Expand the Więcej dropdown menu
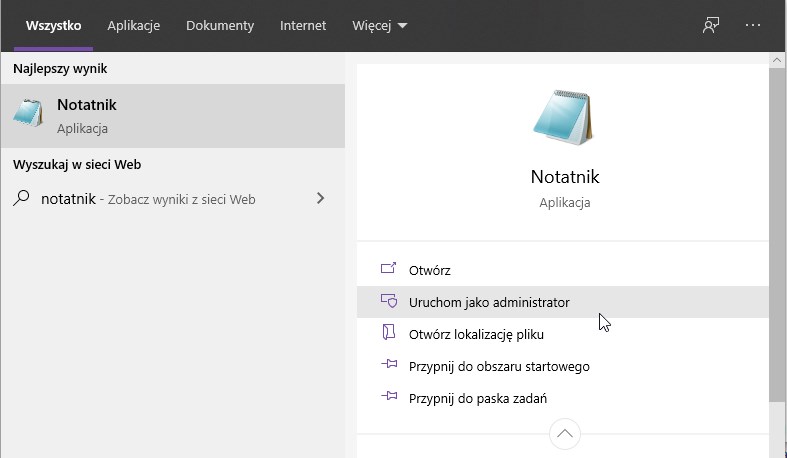 pos(379,26)
